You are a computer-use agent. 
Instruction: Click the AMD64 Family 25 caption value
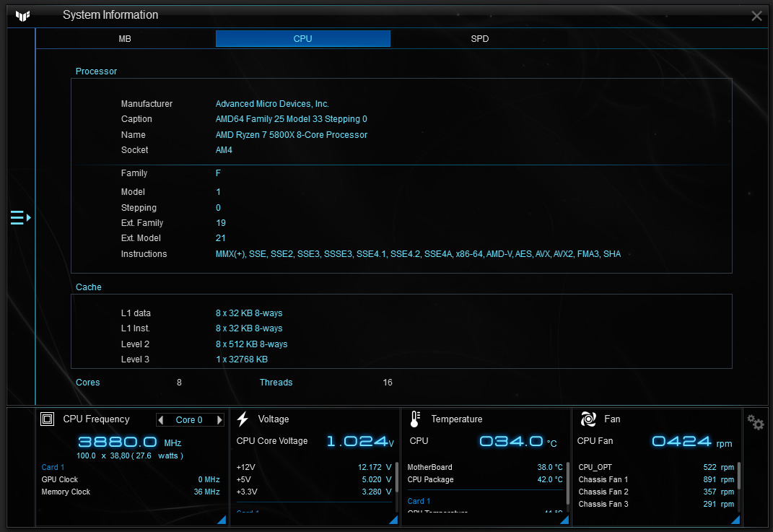292,119
